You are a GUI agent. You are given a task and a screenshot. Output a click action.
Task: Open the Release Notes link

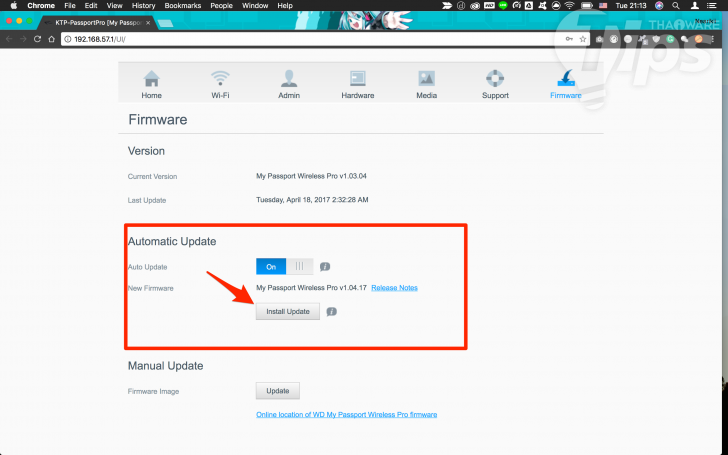[x=394, y=288]
